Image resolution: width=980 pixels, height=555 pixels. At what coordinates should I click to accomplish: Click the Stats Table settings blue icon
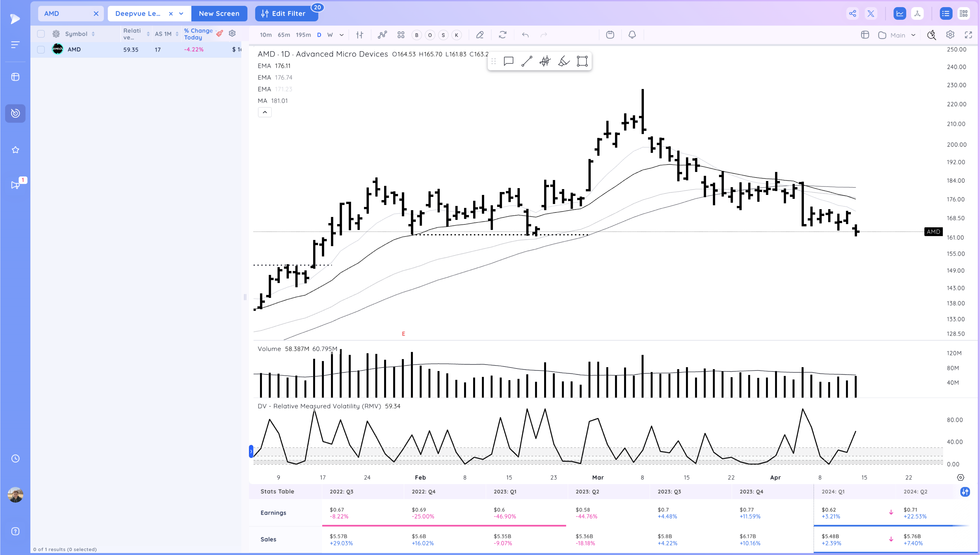tap(965, 492)
